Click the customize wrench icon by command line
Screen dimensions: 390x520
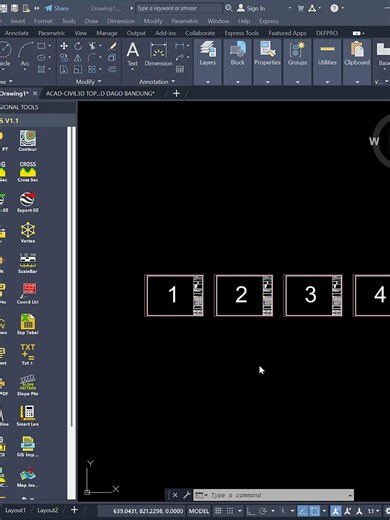coord(187,495)
